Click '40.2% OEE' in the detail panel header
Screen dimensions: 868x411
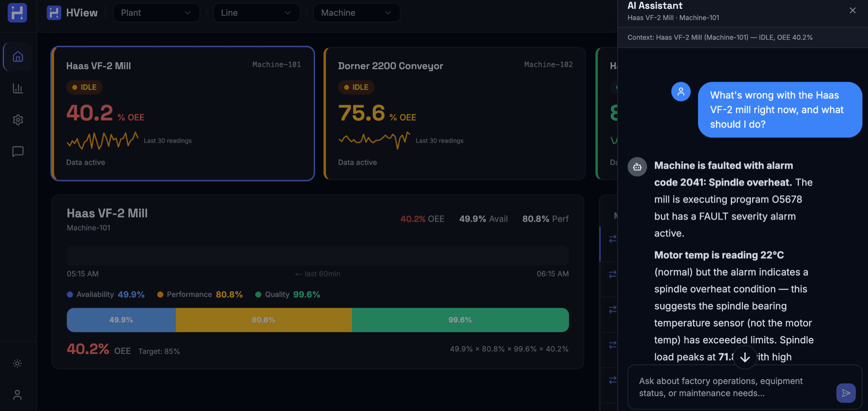click(422, 219)
